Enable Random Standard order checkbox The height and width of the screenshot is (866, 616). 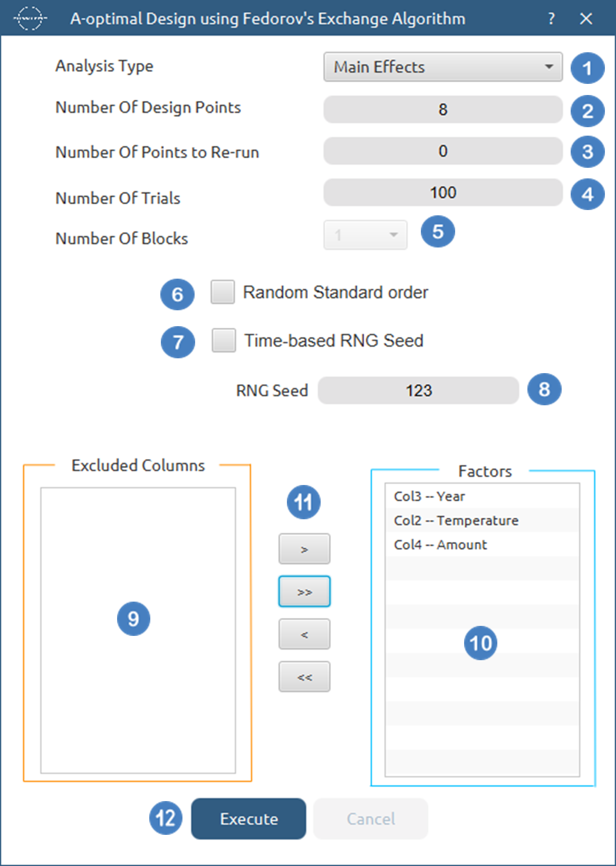click(x=223, y=292)
